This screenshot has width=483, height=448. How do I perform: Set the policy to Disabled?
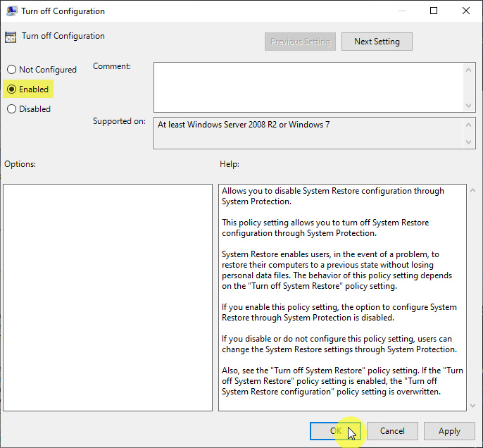[11, 109]
